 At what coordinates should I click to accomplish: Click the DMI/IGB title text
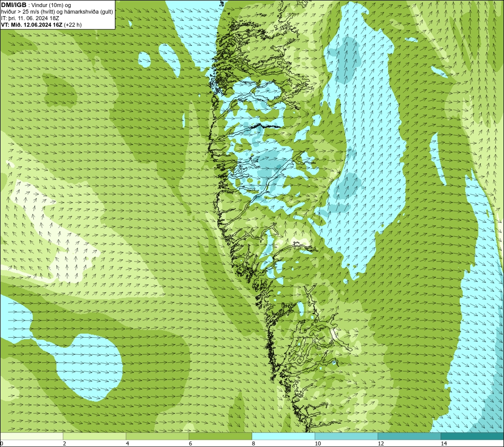14,5
